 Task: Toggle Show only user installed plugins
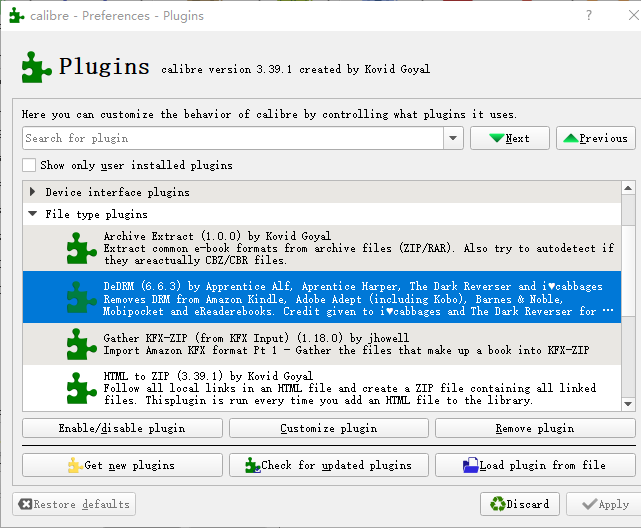coord(29,165)
